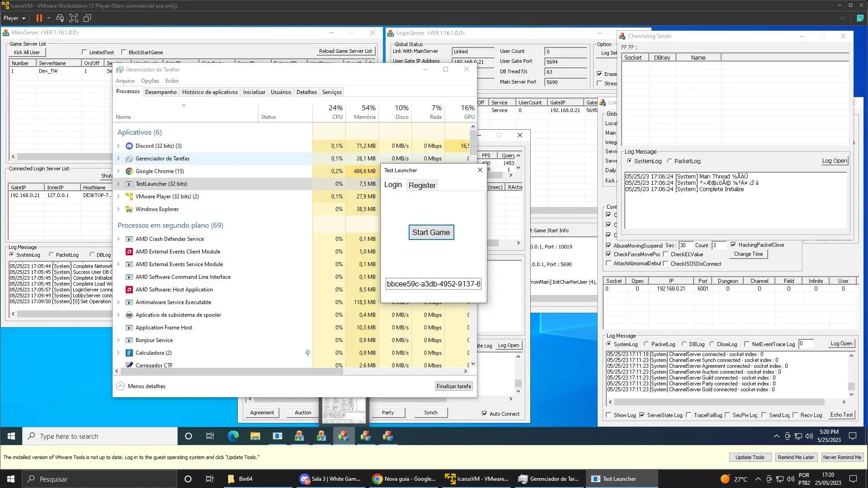Enable the BlockStartGame checkbox
Viewport: 868px width, 488px height.
[x=124, y=52]
